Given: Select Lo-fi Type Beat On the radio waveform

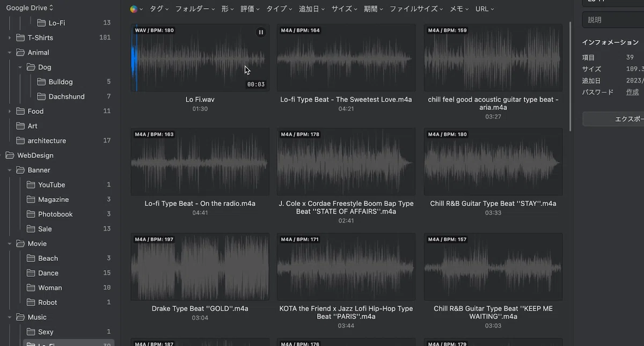Looking at the screenshot, I should pos(200,161).
